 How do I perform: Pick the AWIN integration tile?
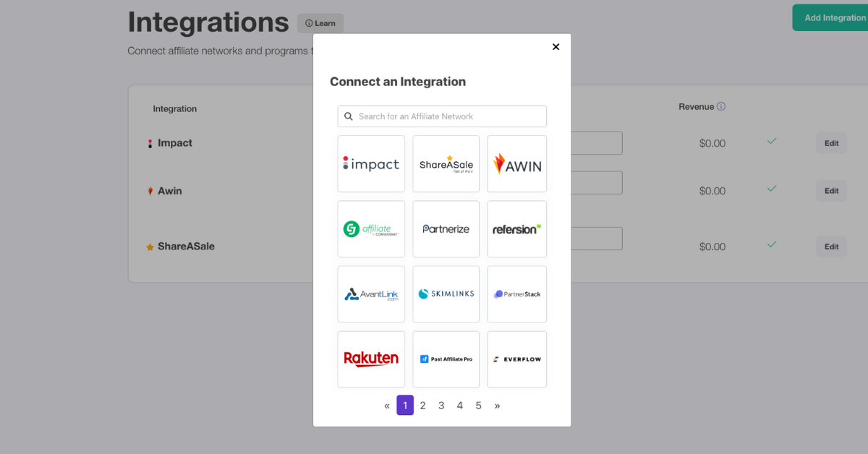coord(517,164)
